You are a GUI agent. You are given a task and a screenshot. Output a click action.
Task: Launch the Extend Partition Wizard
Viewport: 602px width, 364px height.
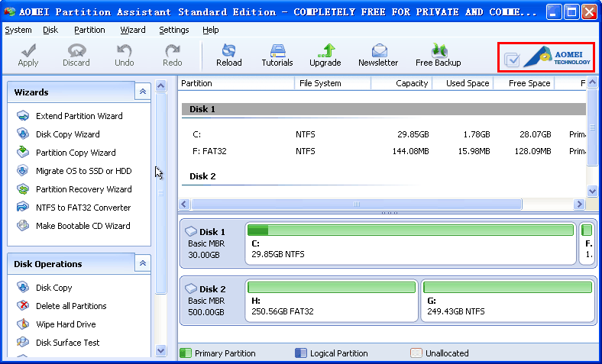click(79, 116)
